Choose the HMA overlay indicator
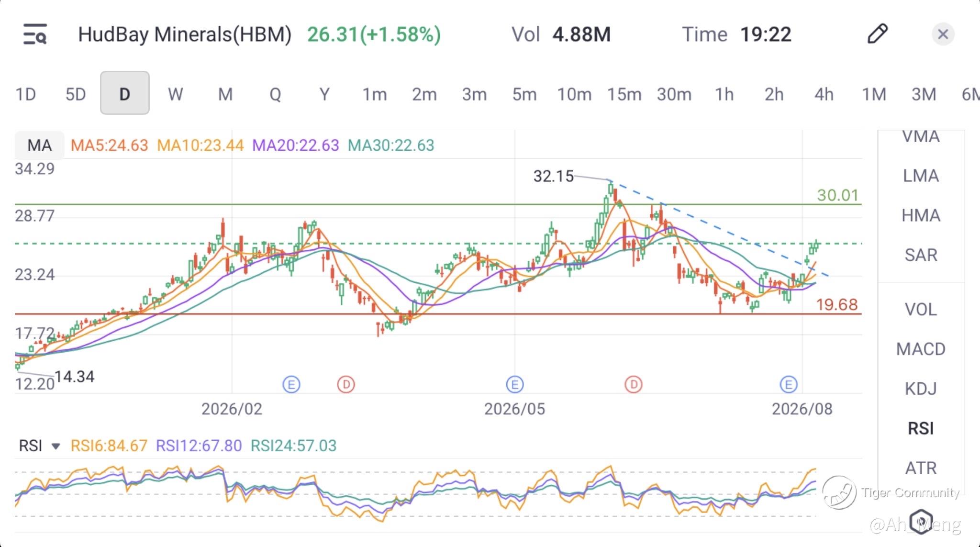This screenshot has height=547, width=980. click(x=921, y=215)
